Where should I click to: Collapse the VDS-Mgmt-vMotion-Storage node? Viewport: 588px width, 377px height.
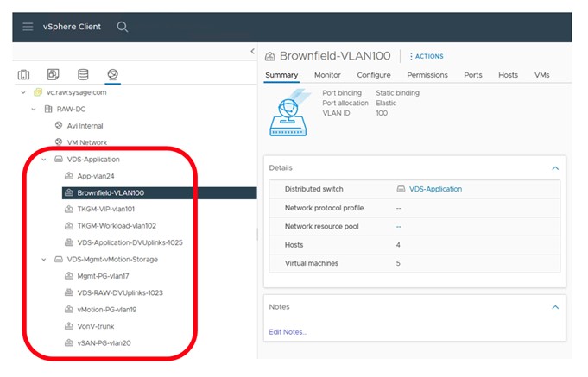(44, 259)
